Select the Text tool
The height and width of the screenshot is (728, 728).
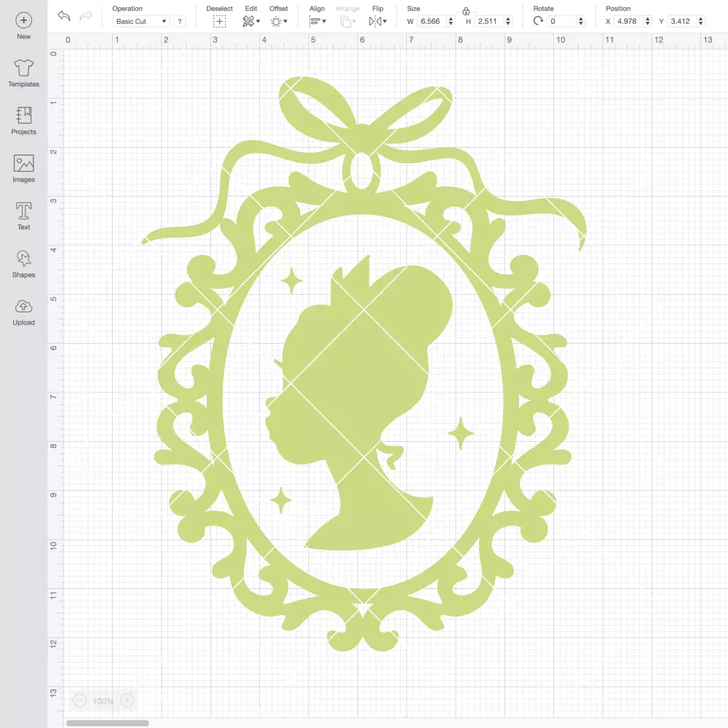24,216
